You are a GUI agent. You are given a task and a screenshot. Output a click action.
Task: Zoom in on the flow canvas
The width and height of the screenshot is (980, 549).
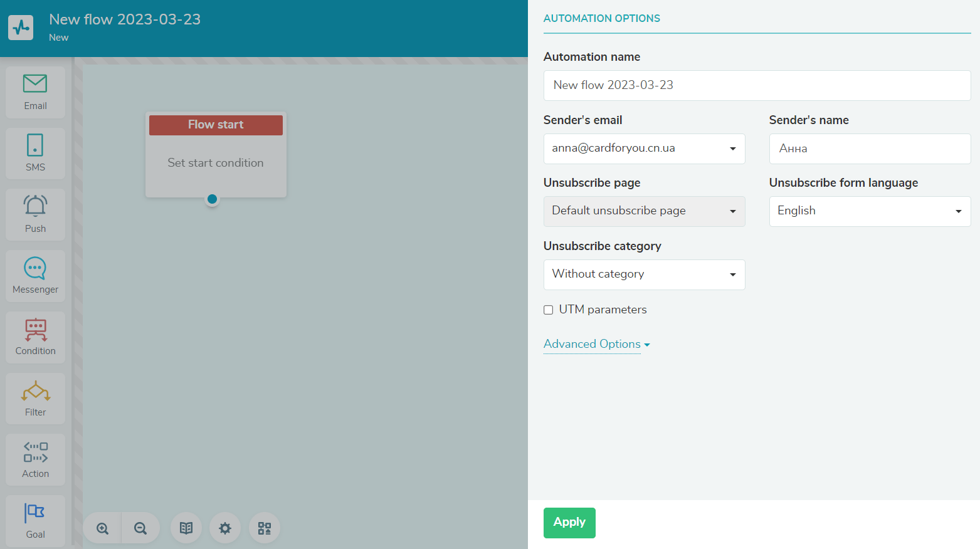102,528
